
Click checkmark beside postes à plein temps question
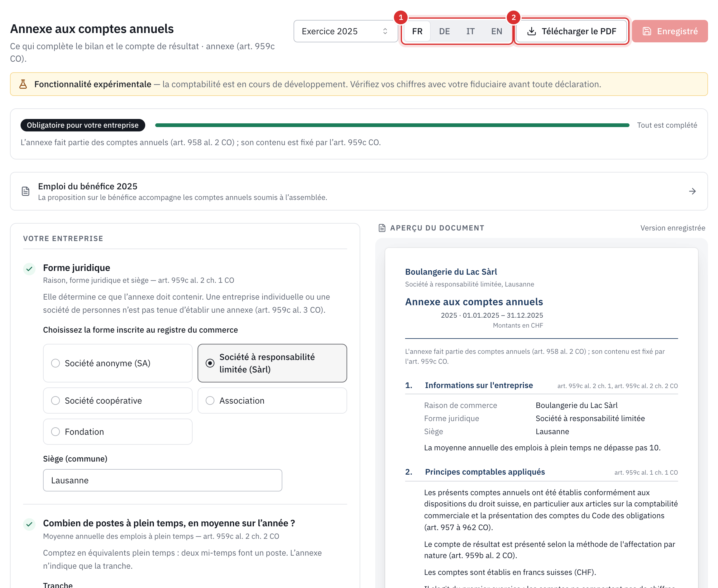tap(30, 524)
